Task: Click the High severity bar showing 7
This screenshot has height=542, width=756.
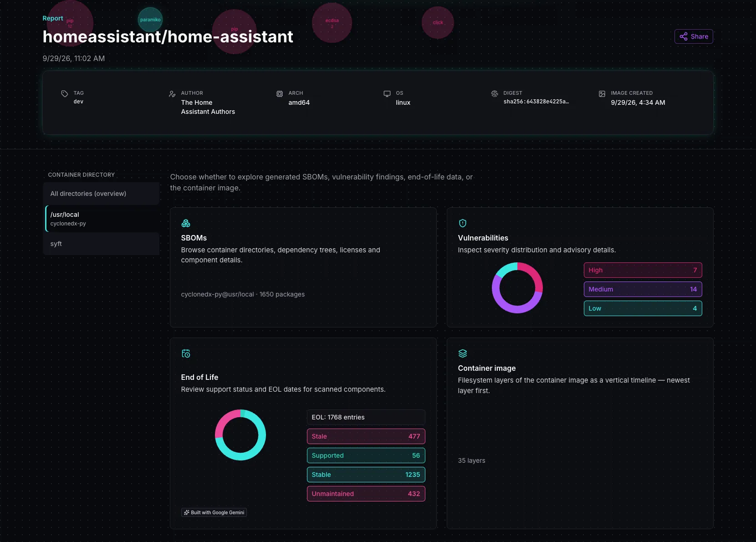Action: (643, 270)
